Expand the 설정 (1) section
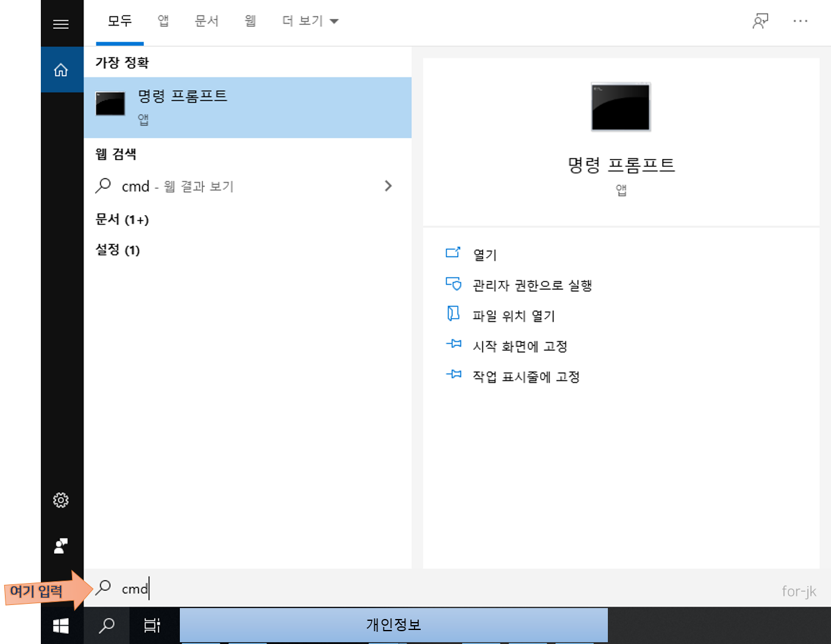Screen dimensions: 831x644 point(118,250)
